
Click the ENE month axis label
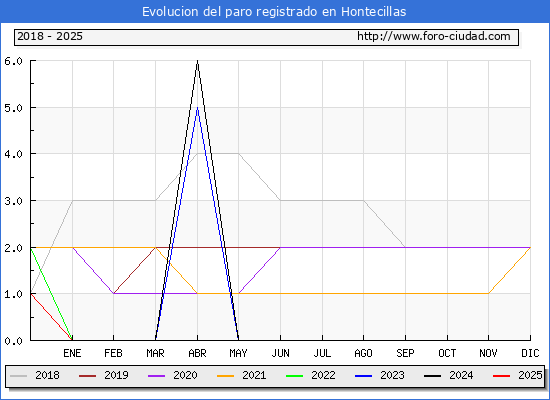pos(72,353)
